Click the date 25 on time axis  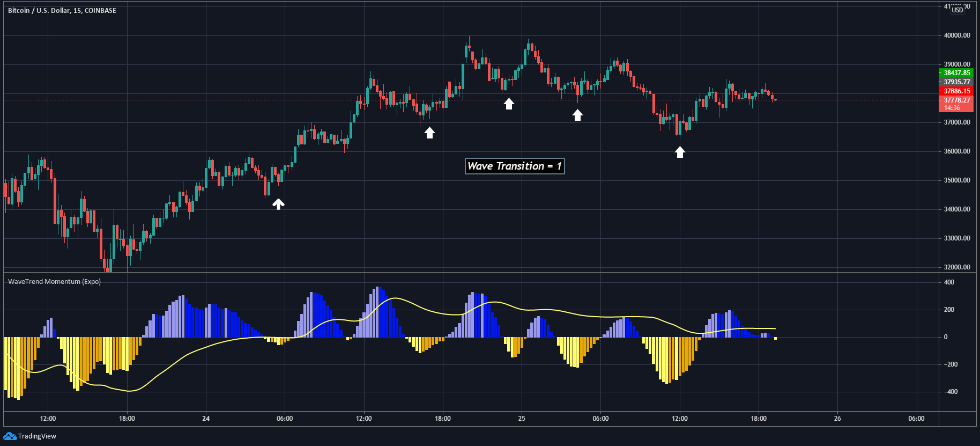pos(522,419)
